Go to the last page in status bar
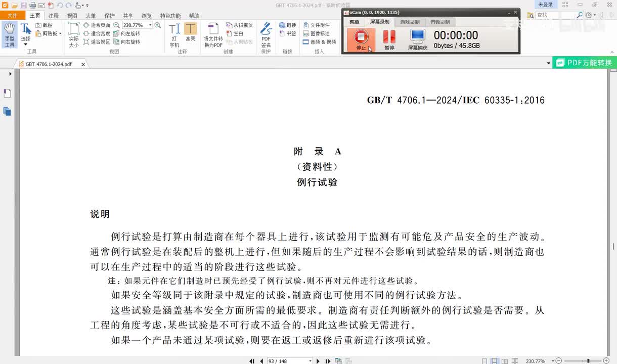 (328, 361)
